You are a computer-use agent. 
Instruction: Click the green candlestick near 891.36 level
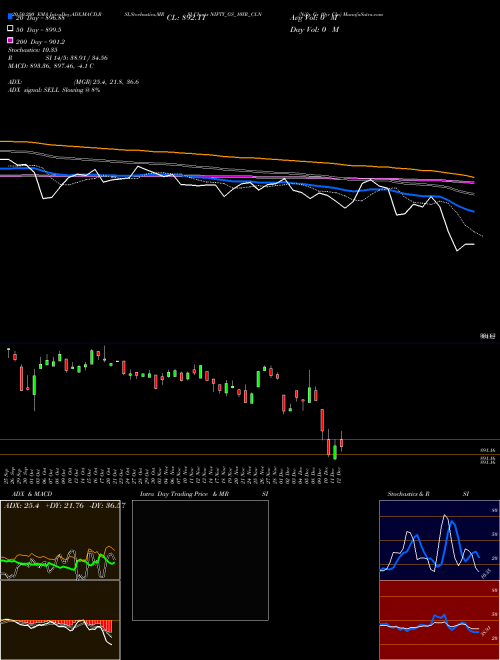click(x=335, y=452)
